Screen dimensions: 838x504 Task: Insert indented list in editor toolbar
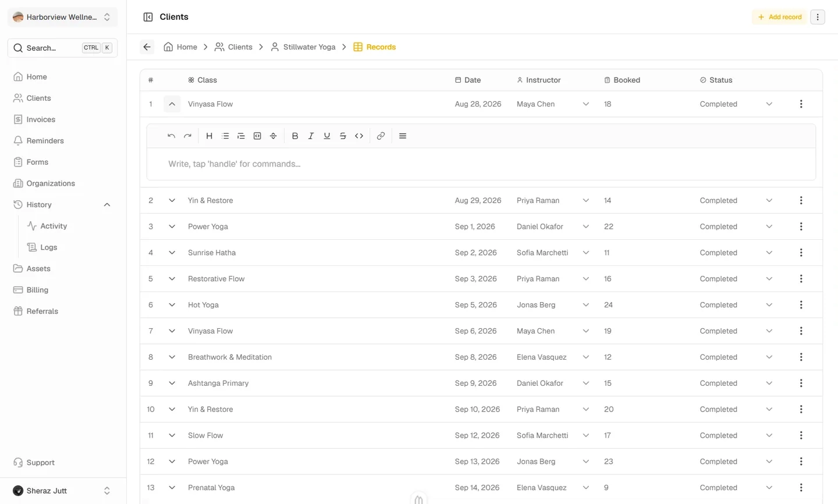point(241,136)
